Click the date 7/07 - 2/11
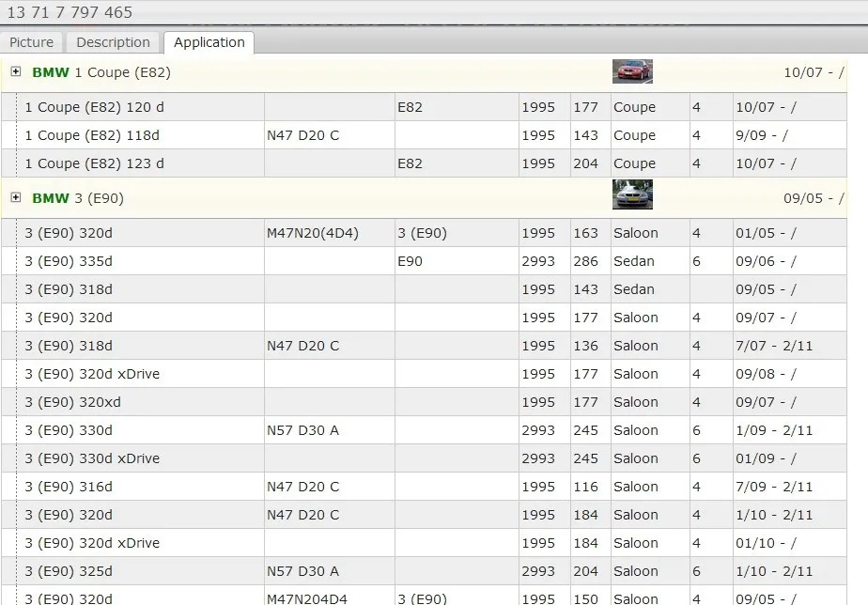The width and height of the screenshot is (868, 605). 774,346
